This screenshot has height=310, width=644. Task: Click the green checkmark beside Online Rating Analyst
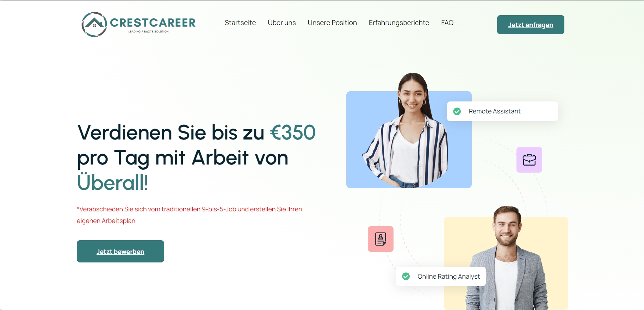[406, 276]
